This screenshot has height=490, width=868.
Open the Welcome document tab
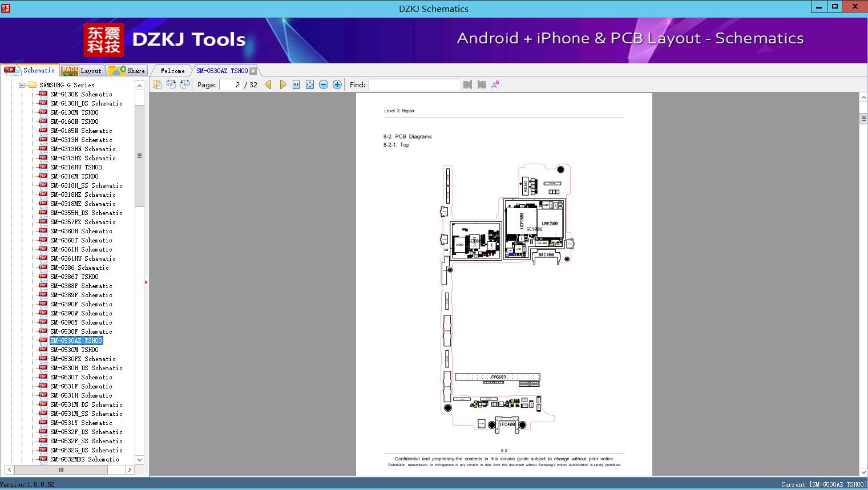point(172,71)
